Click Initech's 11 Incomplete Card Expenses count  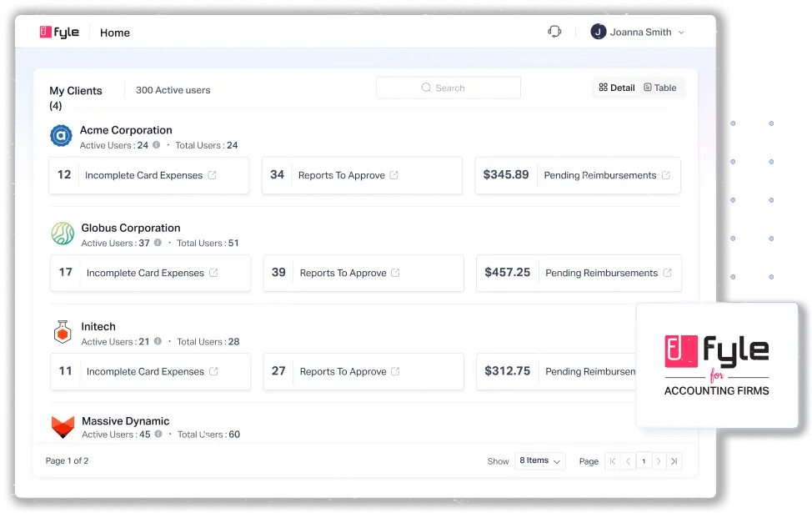pyautogui.click(x=66, y=371)
